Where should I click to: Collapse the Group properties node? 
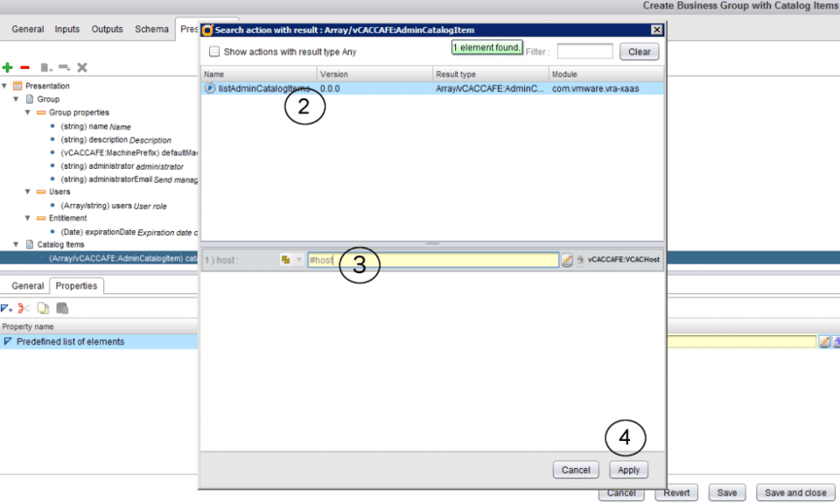[x=28, y=113]
